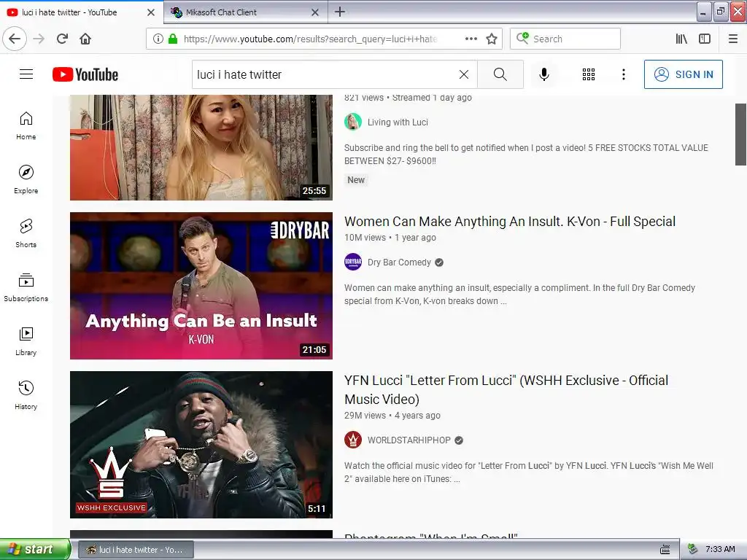747x560 pixels.
Task: Reload the current page
Action: [63, 39]
